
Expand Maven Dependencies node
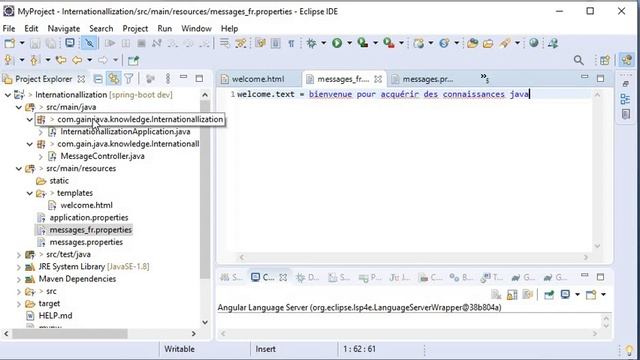(19, 279)
